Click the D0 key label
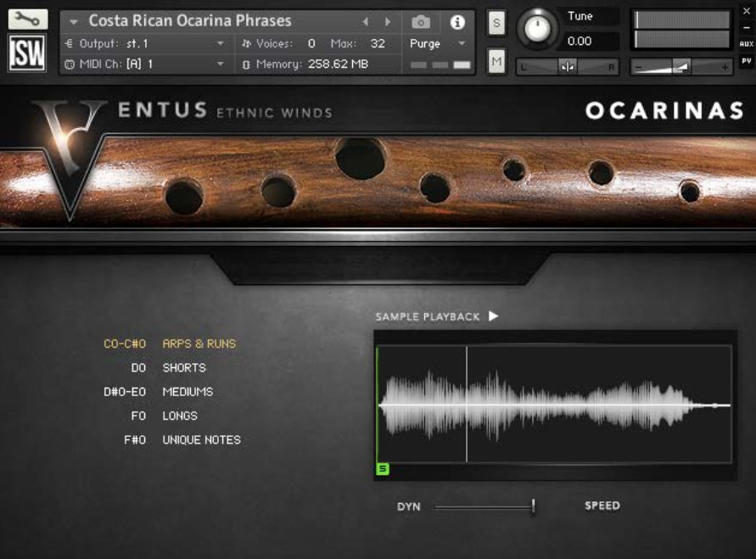756x559 pixels. click(x=138, y=367)
